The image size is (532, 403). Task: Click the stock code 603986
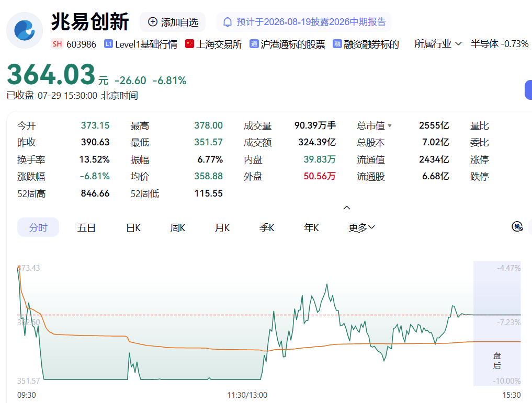pos(82,44)
